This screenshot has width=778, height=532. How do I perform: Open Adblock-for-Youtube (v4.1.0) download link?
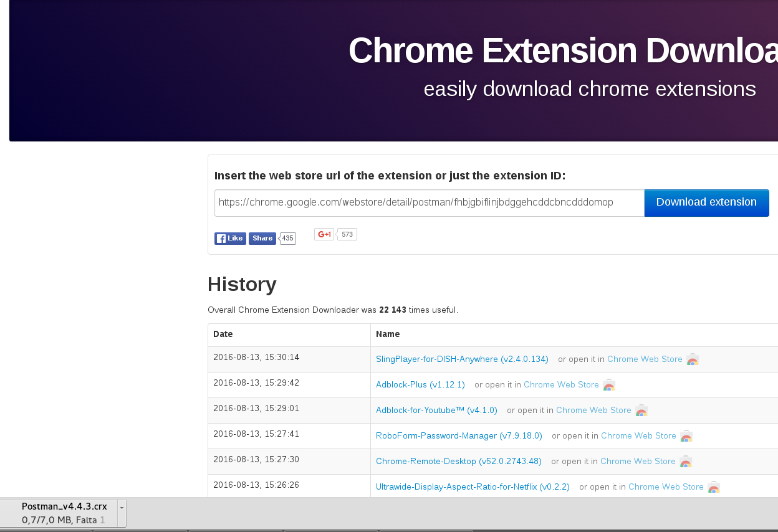(436, 411)
